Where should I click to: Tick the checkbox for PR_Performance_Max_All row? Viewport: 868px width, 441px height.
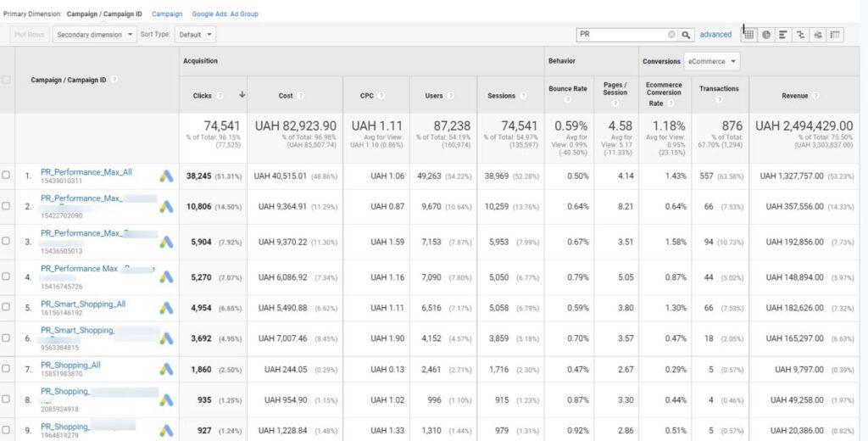(7, 176)
